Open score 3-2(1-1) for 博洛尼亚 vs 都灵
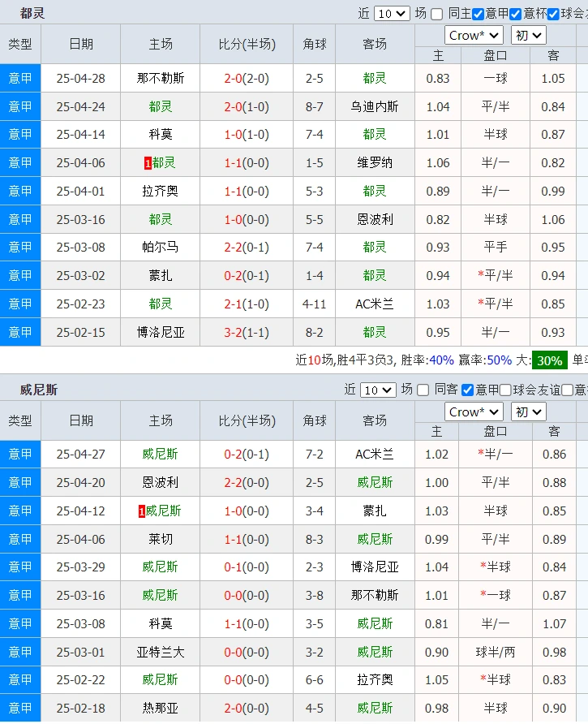The image size is (588, 724). tap(247, 333)
